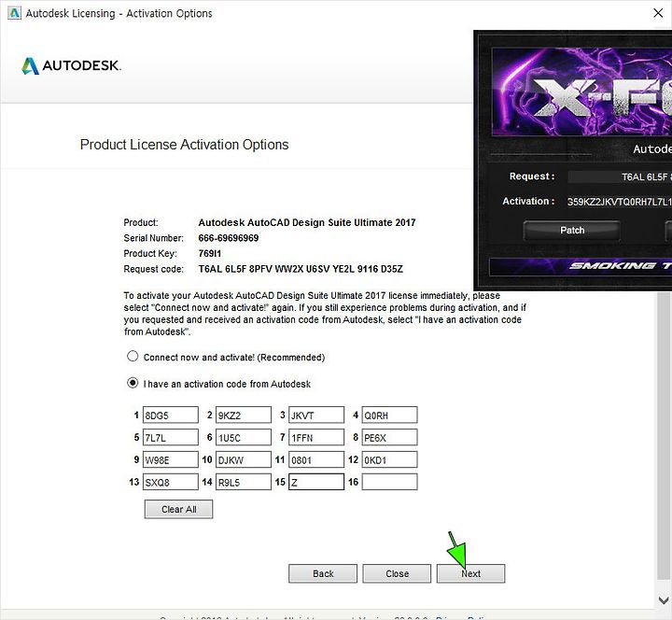This screenshot has width=672, height=620.
Task: Click the Close button at bottom
Action: point(397,573)
